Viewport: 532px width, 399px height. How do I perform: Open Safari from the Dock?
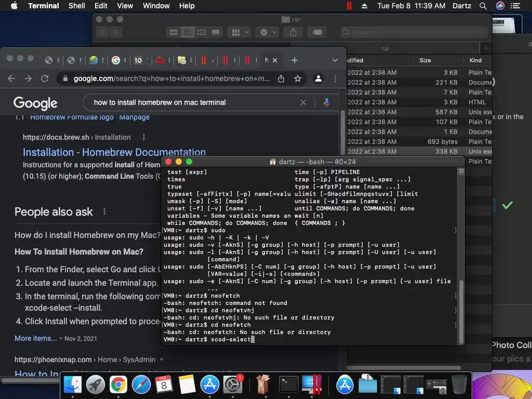[141, 384]
